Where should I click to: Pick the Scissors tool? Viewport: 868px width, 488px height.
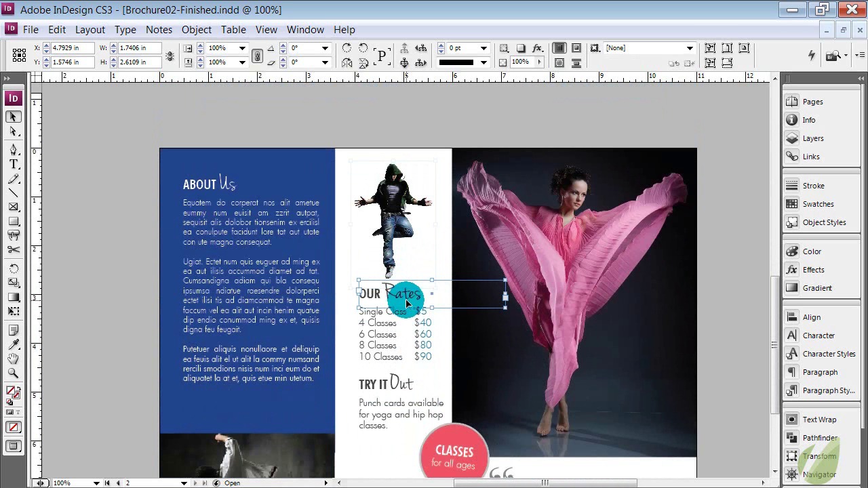[14, 250]
